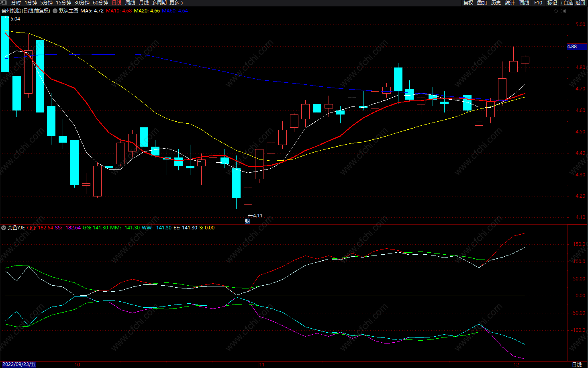This screenshot has width=588, height=368.
Task: Click the 5.00 price axis label
Action: click(x=580, y=25)
